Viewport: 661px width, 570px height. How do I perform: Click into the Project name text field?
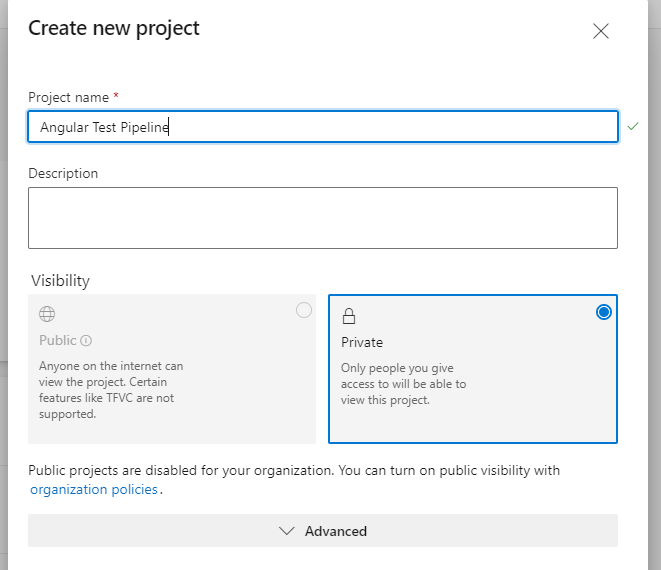click(x=322, y=127)
